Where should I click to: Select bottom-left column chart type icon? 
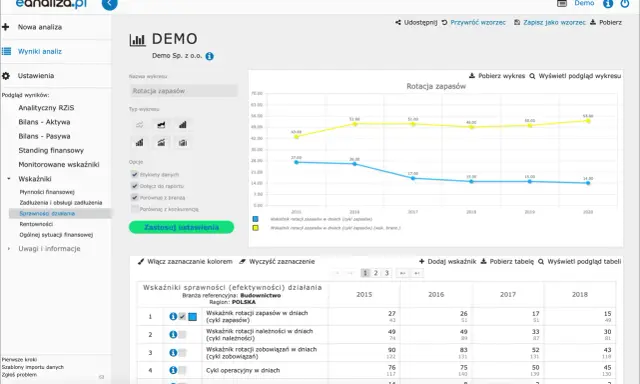[140, 142]
